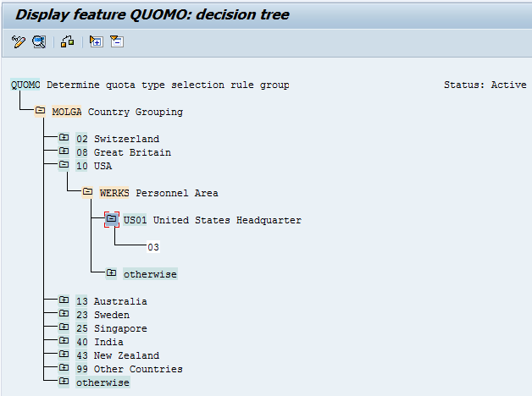Expand the 13 Australia folder
The height and width of the screenshot is (396, 532).
click(64, 301)
